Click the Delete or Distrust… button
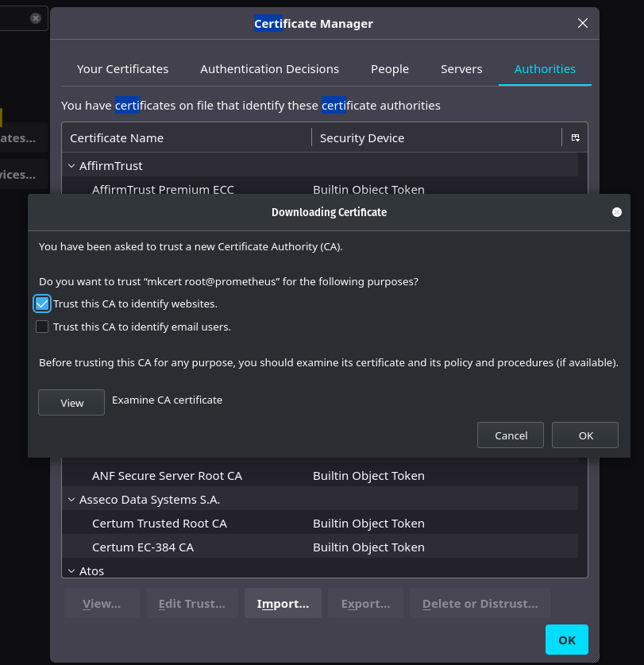 tap(480, 603)
